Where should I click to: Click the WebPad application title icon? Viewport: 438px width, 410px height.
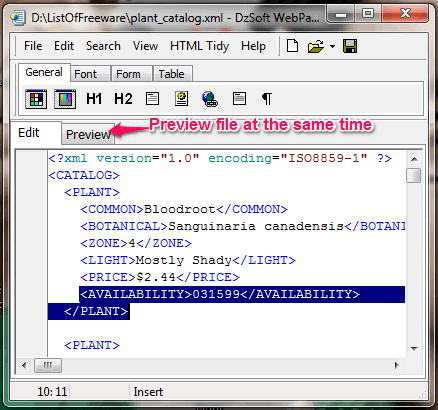(18, 17)
